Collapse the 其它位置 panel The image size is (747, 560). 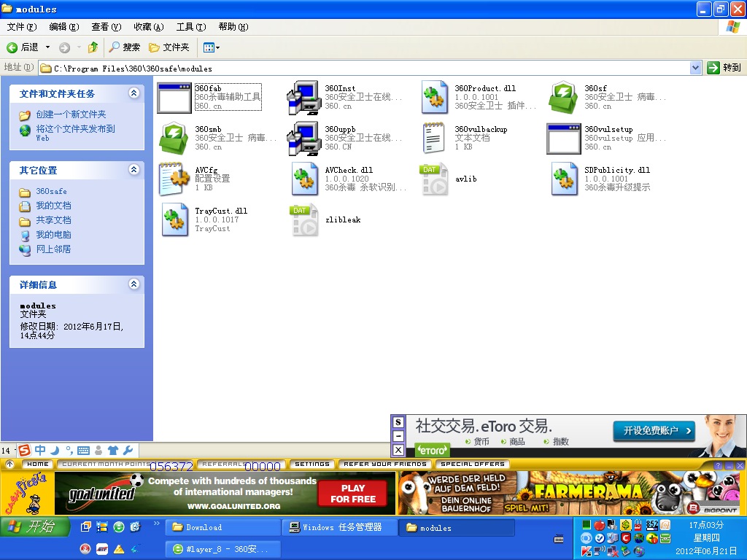click(134, 169)
